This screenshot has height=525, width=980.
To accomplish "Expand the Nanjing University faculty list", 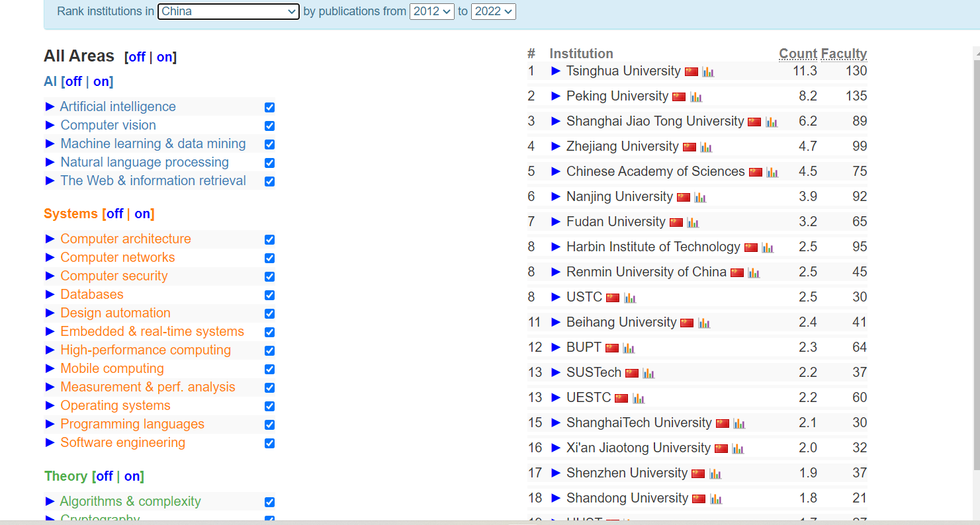I will pos(556,196).
